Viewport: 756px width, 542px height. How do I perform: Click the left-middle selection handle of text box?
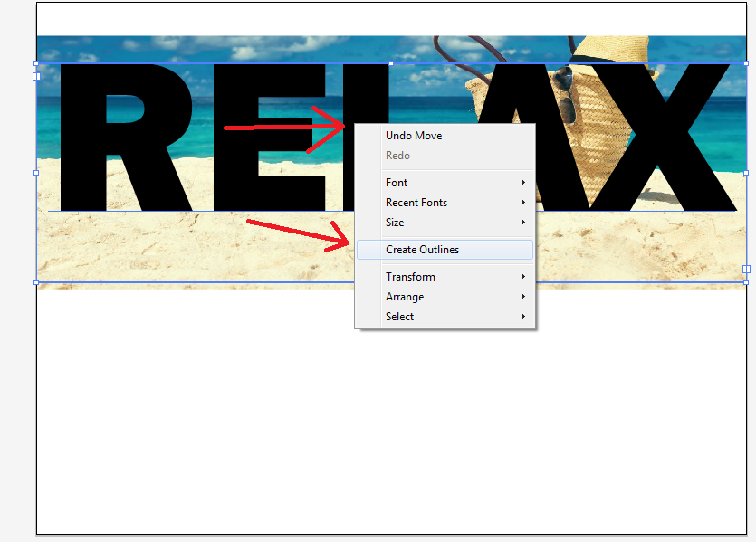pyautogui.click(x=36, y=173)
